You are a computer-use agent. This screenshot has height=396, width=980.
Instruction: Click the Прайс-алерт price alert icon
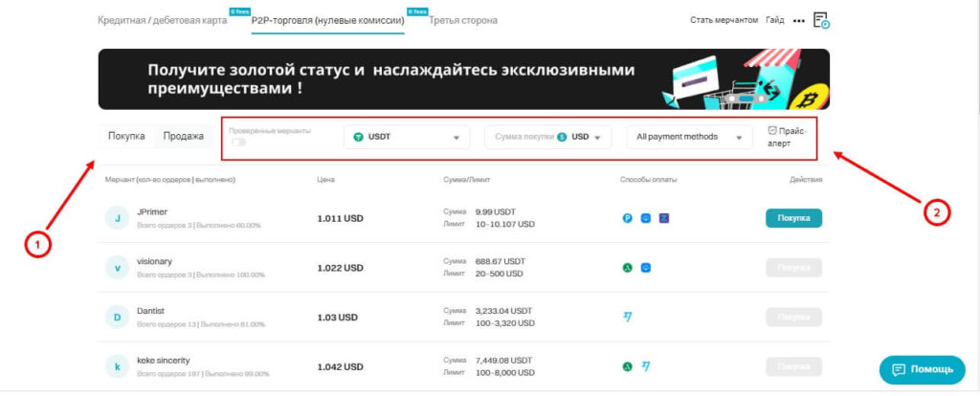773,131
